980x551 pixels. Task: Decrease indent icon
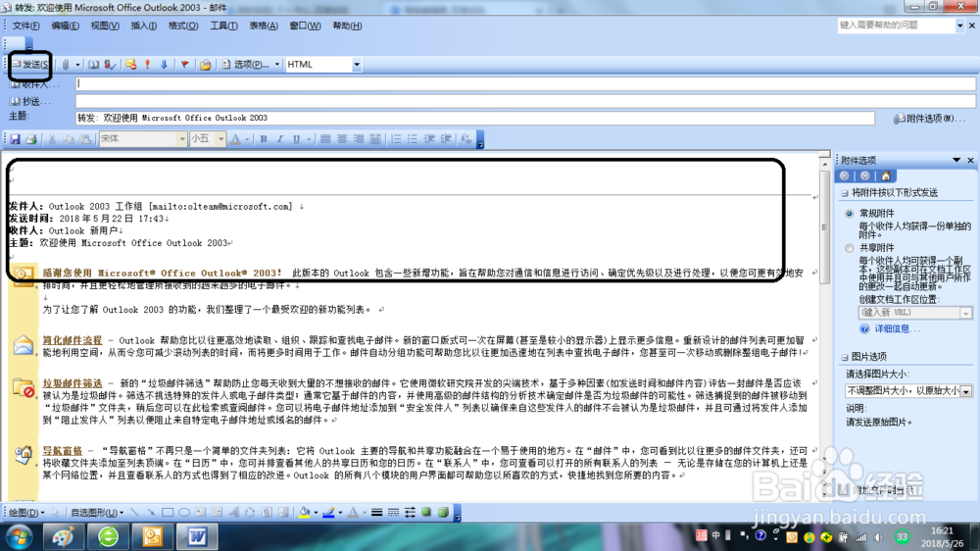pos(429,139)
